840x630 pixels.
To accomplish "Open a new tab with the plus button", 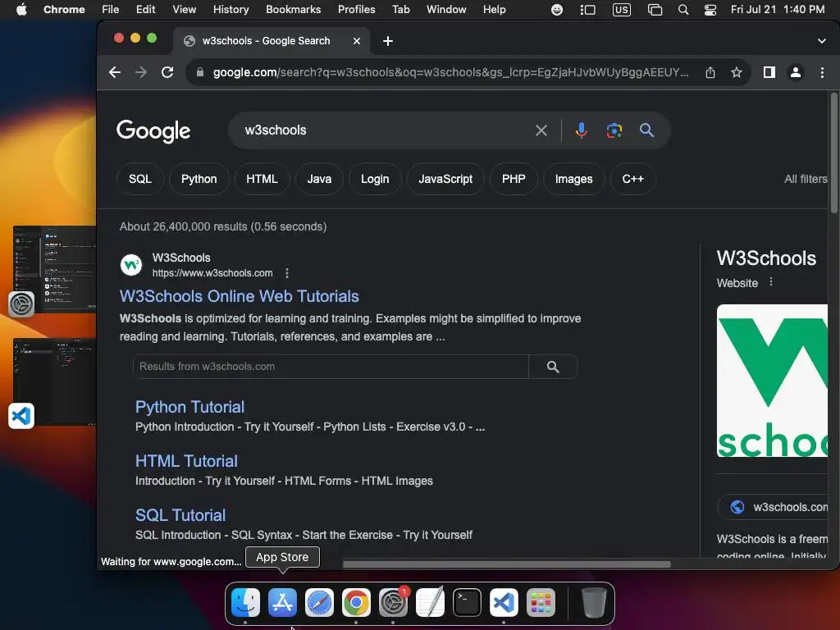I will coord(388,41).
